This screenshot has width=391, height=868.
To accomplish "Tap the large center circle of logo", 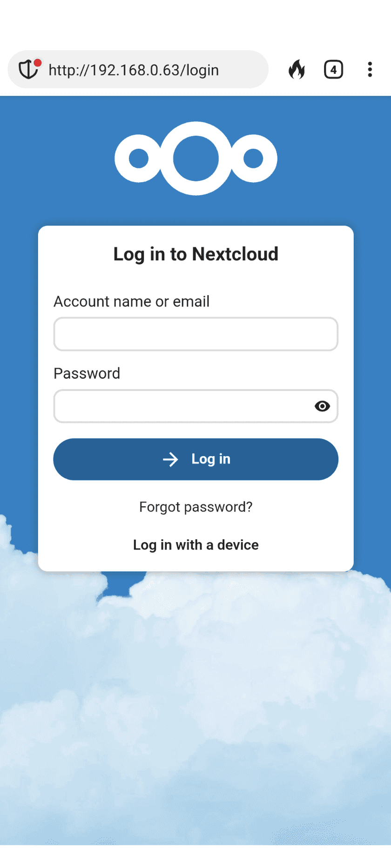I will [x=196, y=159].
